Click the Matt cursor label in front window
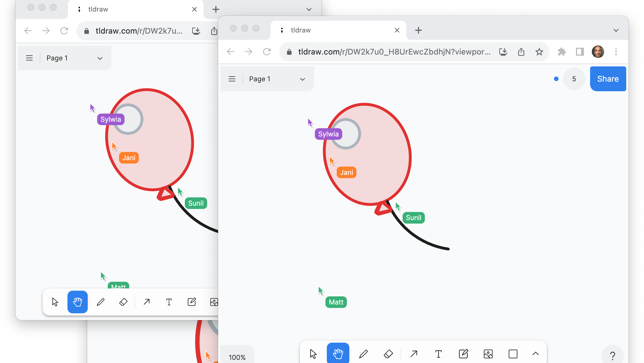The width and height of the screenshot is (644, 363). (x=336, y=302)
